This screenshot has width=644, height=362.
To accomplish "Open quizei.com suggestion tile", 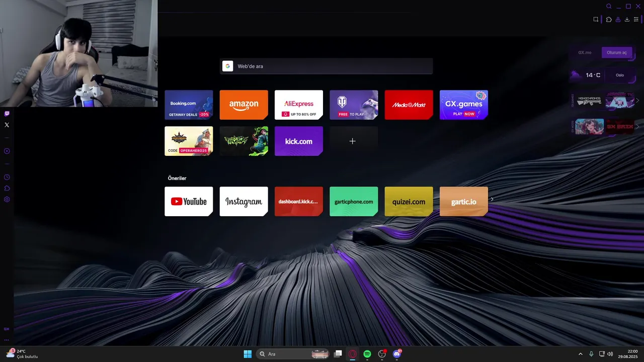I will click(409, 201).
